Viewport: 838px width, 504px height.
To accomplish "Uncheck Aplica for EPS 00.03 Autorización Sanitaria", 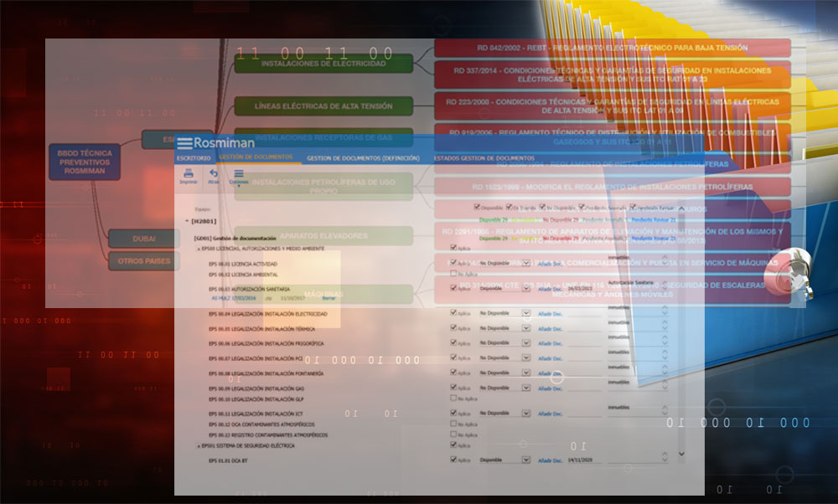I will click(x=453, y=288).
